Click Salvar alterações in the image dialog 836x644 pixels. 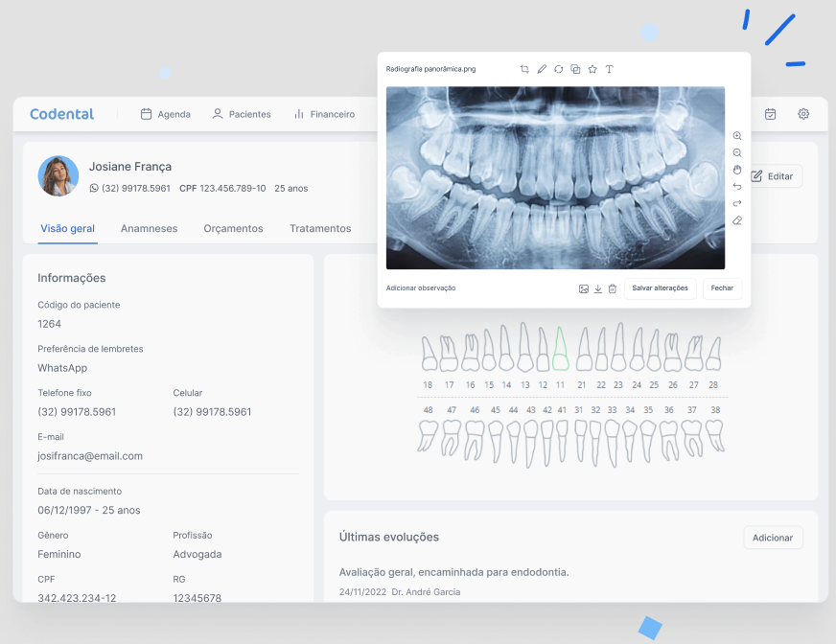point(661,287)
